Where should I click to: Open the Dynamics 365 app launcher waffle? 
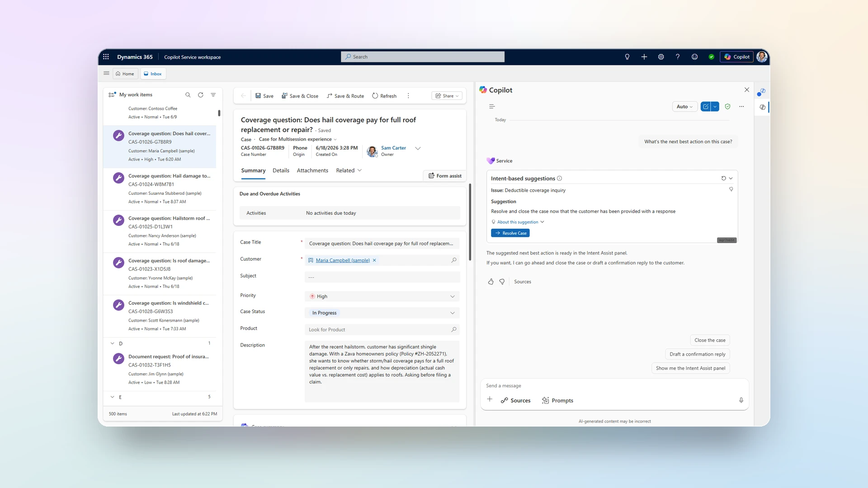(x=106, y=57)
